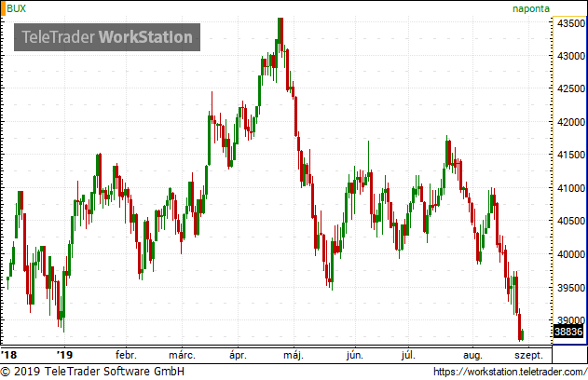Click the szept. date axis label

point(528,355)
